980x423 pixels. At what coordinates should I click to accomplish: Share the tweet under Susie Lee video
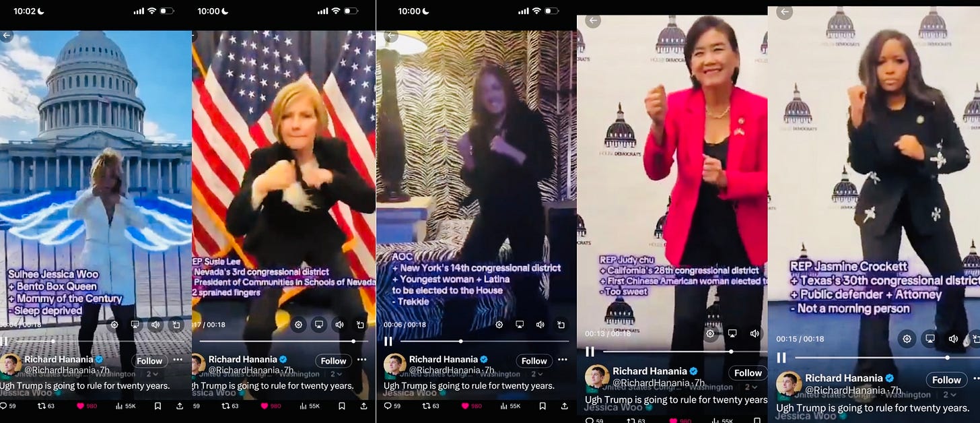364,406
